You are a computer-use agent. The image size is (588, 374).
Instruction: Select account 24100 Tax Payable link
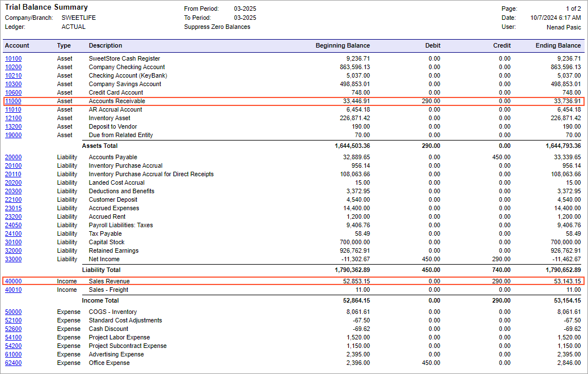[x=13, y=233]
